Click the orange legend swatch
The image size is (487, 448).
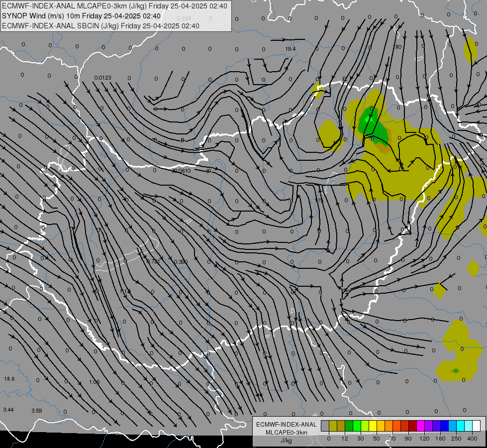[389, 426]
